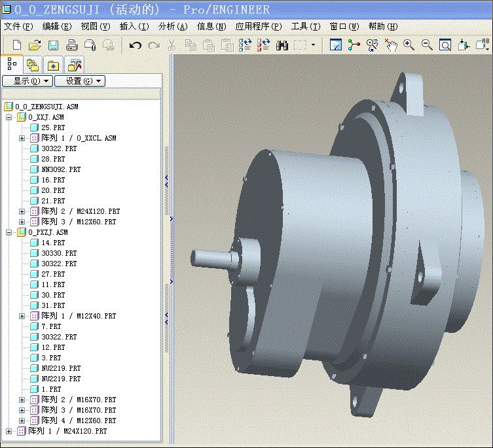Open the 显示(O) dropdown
Image resolution: width=493 pixels, height=448 pixels.
click(27, 81)
